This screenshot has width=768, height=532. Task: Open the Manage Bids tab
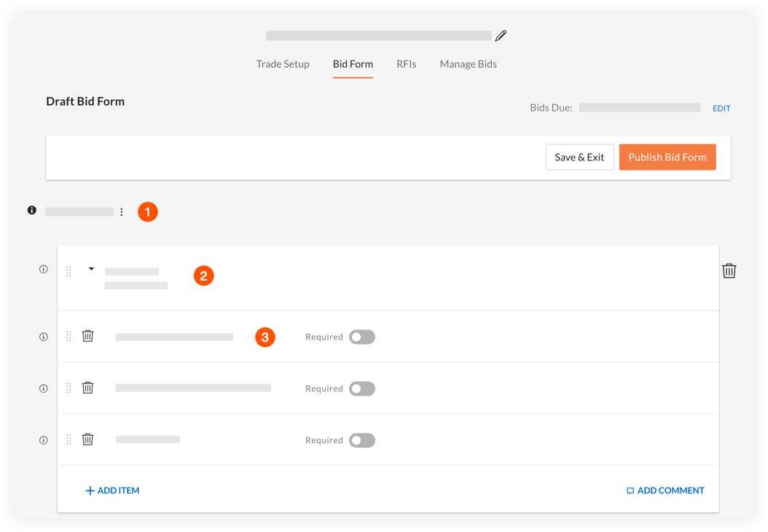[x=468, y=64]
